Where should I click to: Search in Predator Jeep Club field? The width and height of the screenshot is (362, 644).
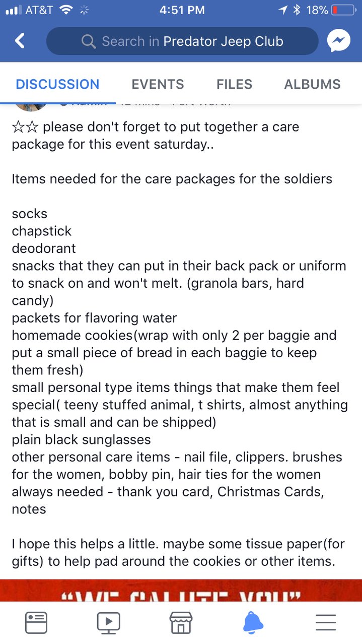coord(182,41)
